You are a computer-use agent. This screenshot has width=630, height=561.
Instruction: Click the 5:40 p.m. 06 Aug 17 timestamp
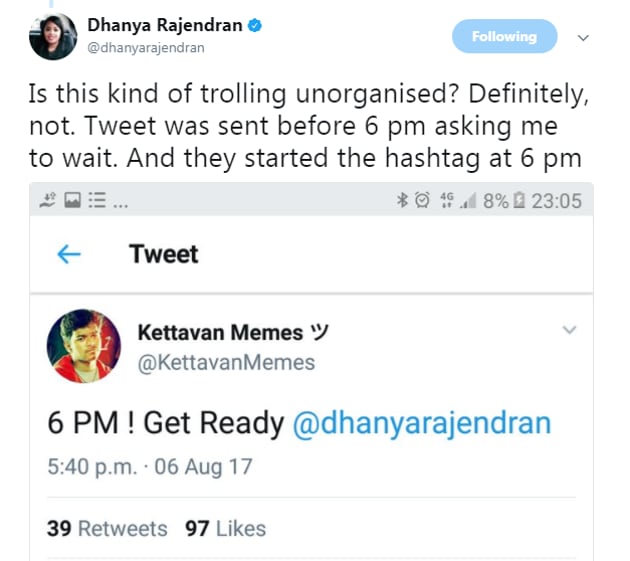pyautogui.click(x=150, y=467)
